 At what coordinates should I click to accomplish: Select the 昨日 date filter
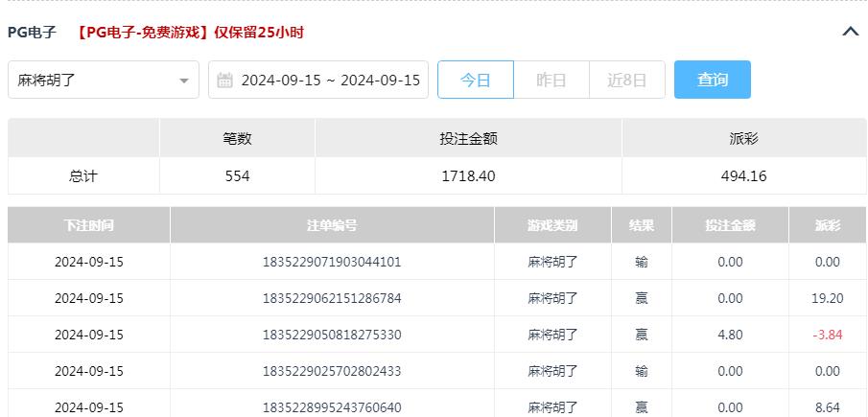pyautogui.click(x=551, y=81)
